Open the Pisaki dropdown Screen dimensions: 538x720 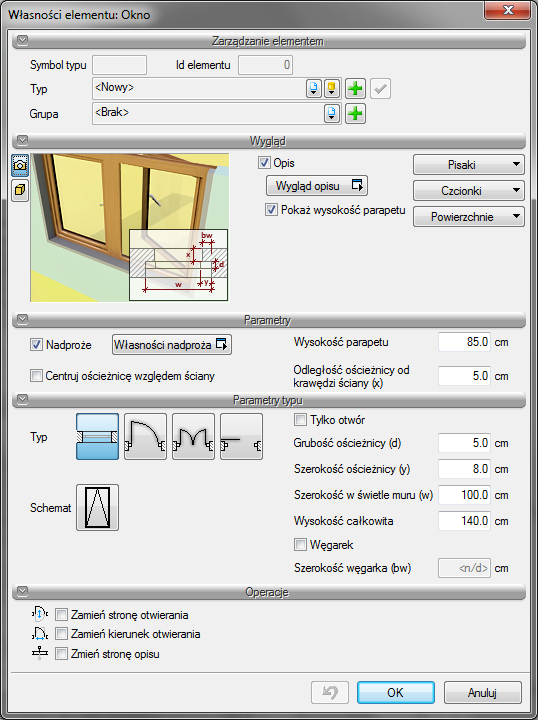469,165
